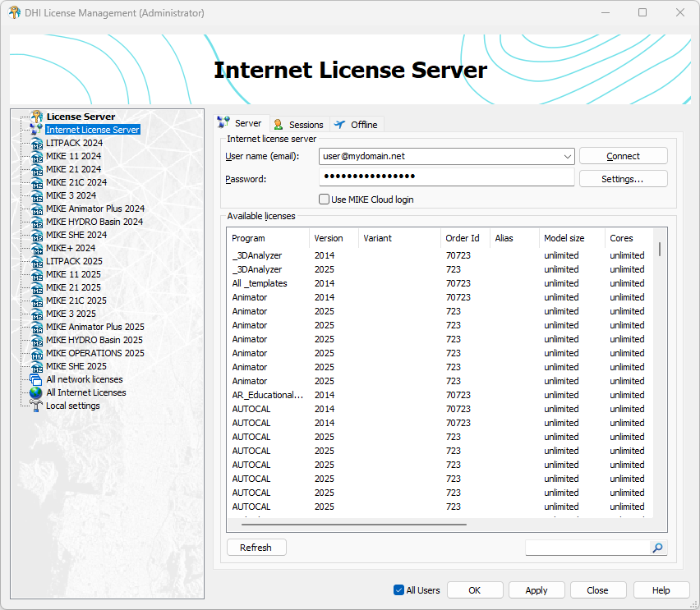Click the Apply button
Screen dimensions: 700x610
(x=537, y=590)
